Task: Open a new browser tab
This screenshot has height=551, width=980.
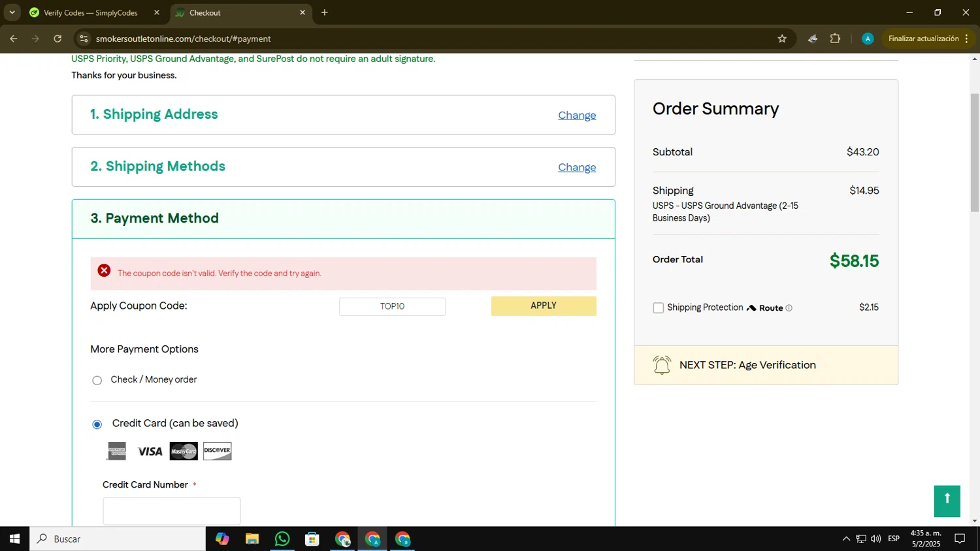Action: [325, 12]
